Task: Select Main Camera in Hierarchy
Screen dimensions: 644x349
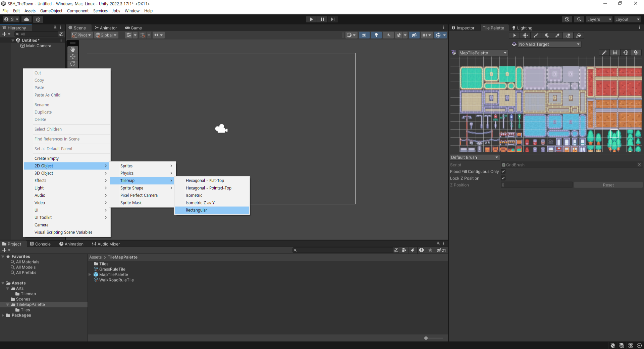Action: 36,46
